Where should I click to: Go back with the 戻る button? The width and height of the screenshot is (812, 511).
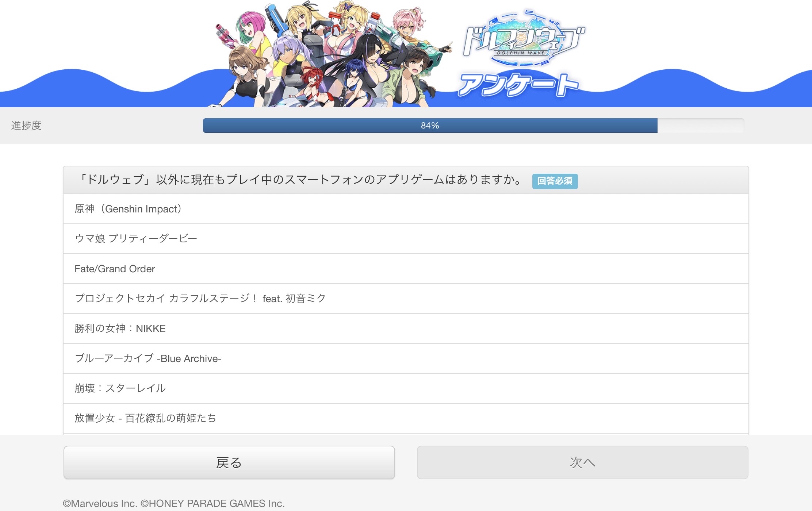coord(229,462)
